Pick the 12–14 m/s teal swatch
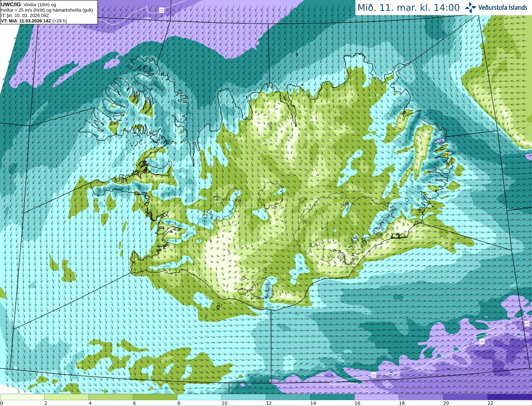Viewport: 532px width, 406px height. (288, 397)
